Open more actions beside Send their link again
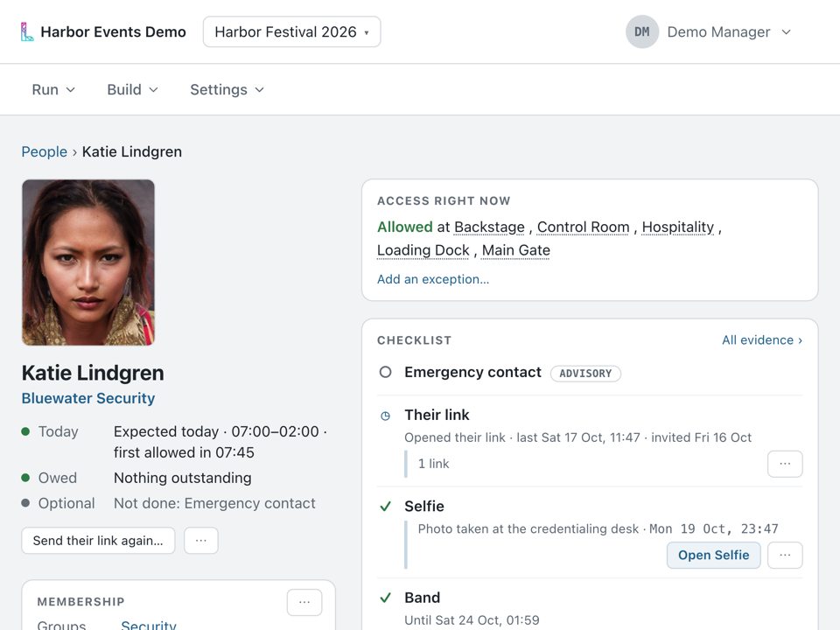The width and height of the screenshot is (840, 630). 201,541
